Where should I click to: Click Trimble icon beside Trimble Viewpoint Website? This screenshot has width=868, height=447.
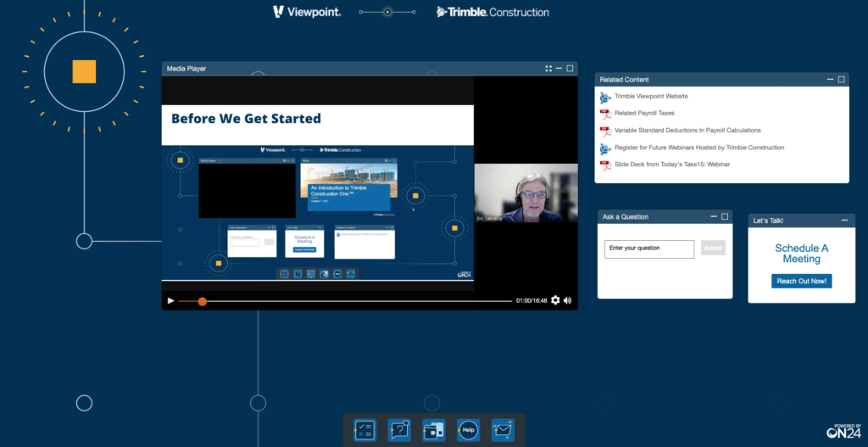pos(605,98)
